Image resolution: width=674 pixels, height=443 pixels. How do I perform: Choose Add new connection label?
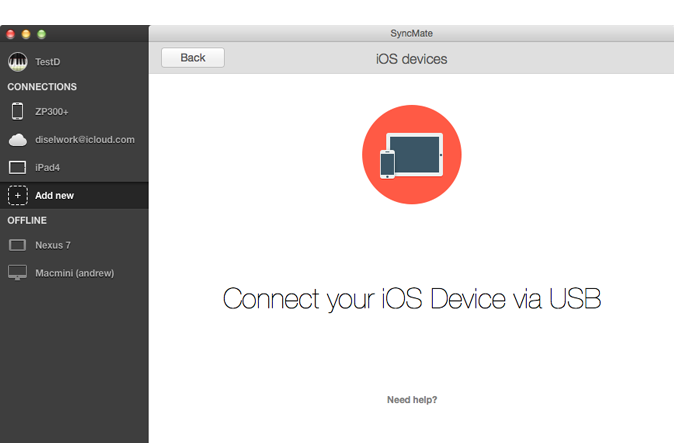coord(54,196)
